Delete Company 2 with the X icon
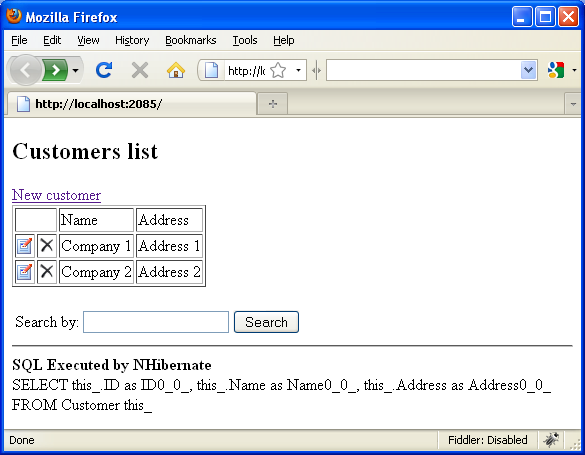Screen dimensions: 585x455 [47, 272]
